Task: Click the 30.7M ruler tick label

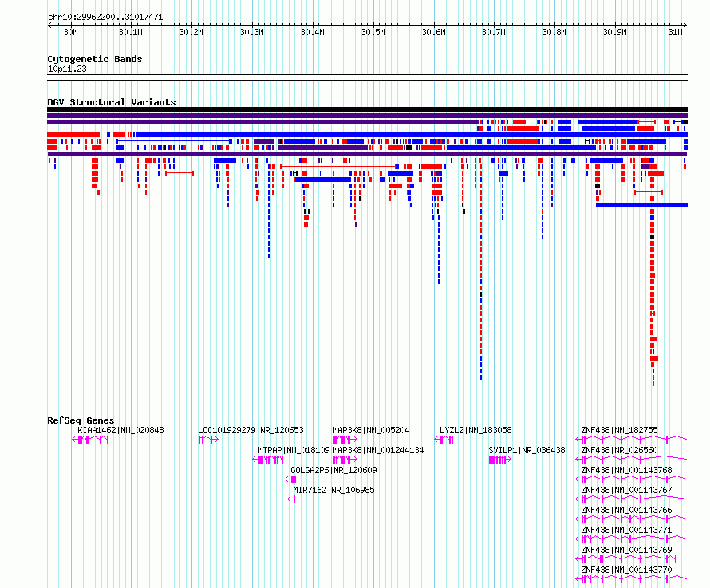Action: (494, 32)
